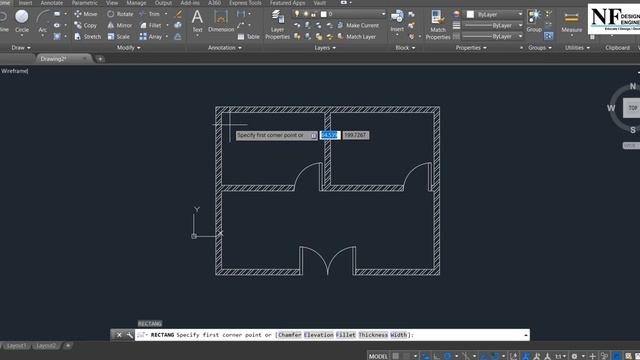Expand command line history arrow
This screenshot has width=640, height=360.
point(526,335)
